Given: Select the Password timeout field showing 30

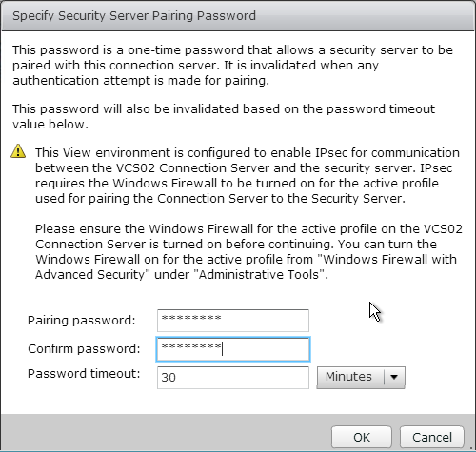Looking at the screenshot, I should [x=233, y=378].
